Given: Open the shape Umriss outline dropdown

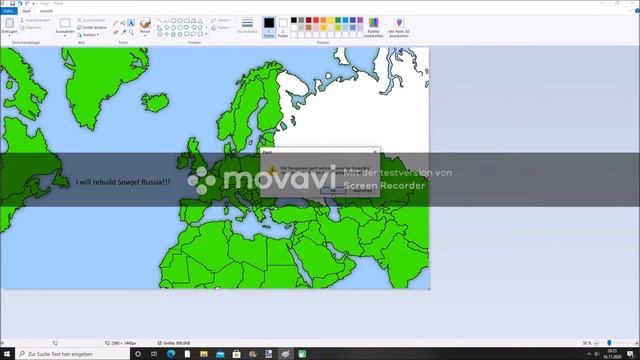Looking at the screenshot, I should (x=221, y=20).
